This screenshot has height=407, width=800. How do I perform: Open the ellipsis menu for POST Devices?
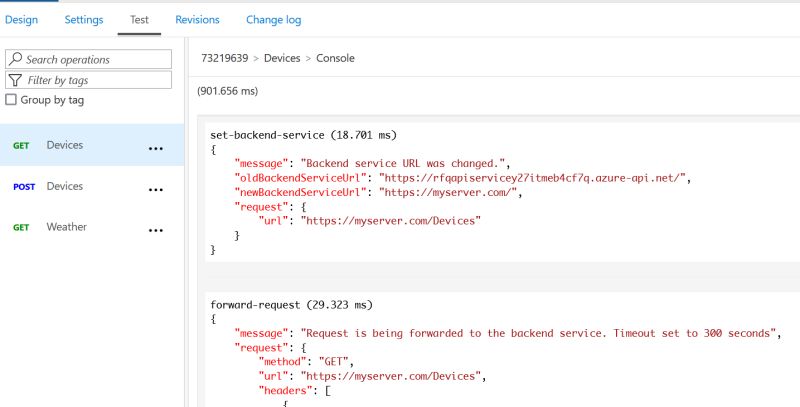click(x=156, y=190)
